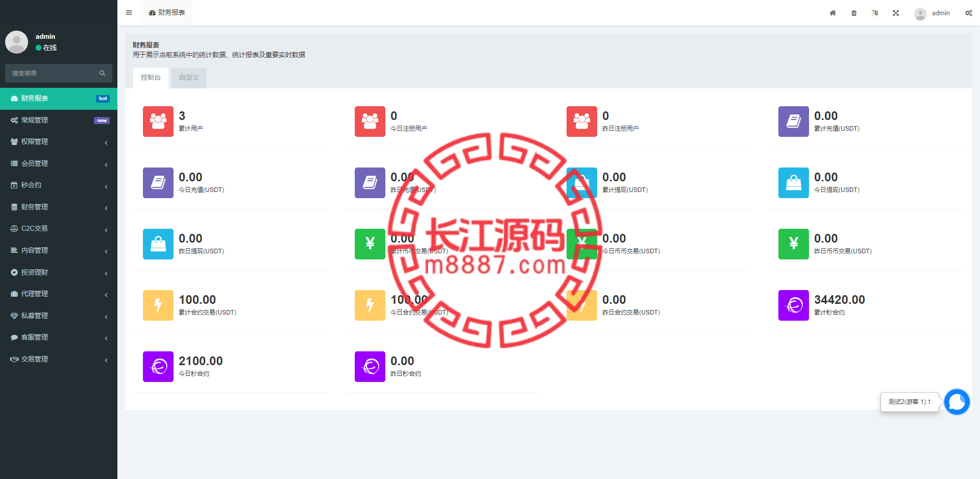Select the 财务报表 page tab in header
The height and width of the screenshot is (479, 980).
coord(167,13)
